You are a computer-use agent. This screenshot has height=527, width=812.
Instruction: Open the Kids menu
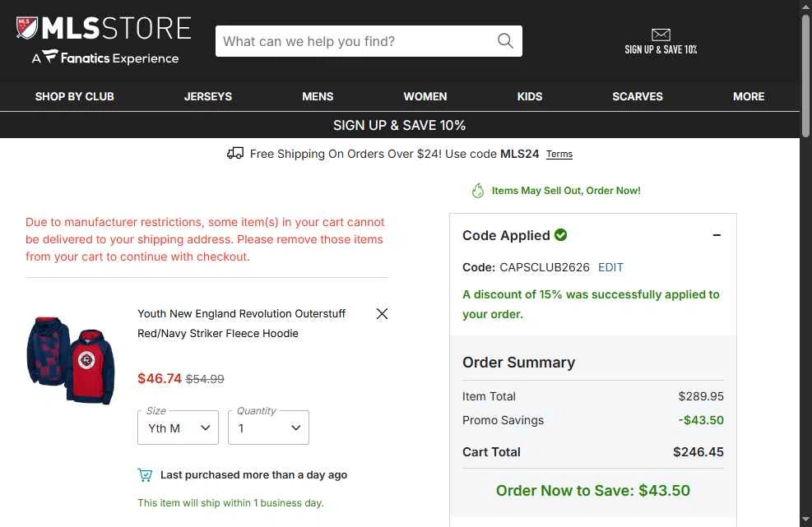tap(529, 96)
